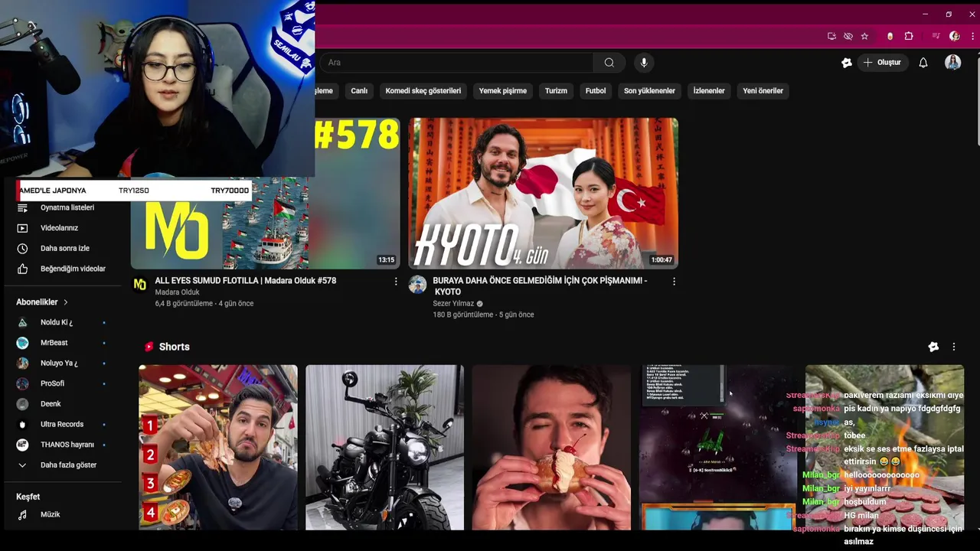The width and height of the screenshot is (980, 551).
Task: Start voice search with microphone icon
Action: [x=644, y=63]
